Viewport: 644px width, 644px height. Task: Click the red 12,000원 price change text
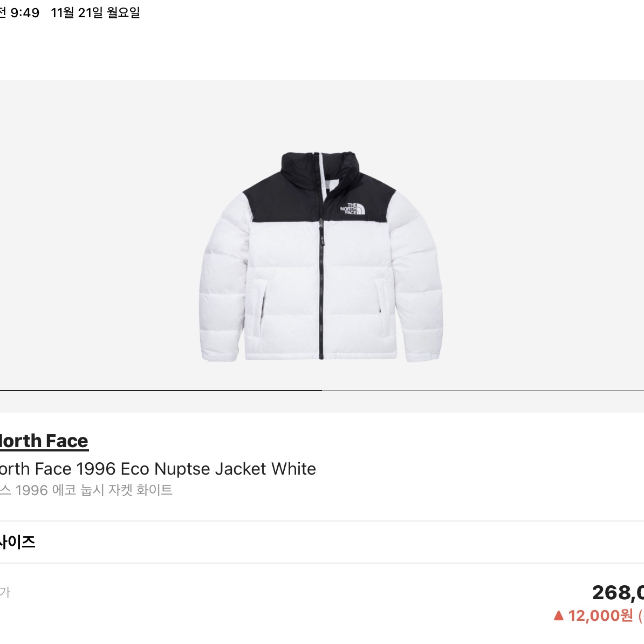[x=600, y=615]
